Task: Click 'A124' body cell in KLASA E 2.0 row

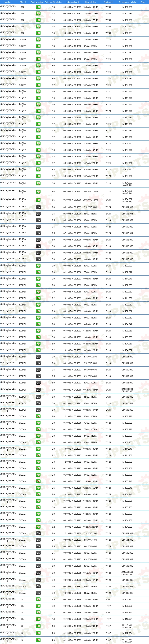Action: point(108,92)
